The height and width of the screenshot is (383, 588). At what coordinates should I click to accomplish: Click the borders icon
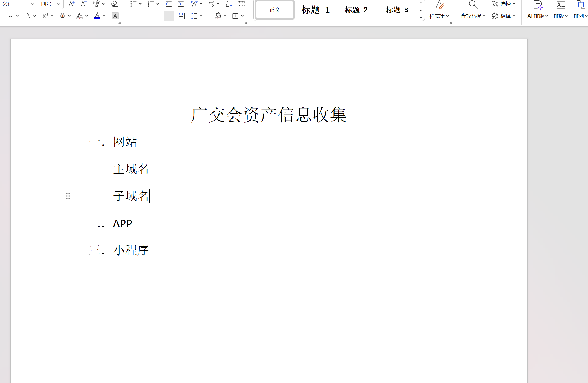[236, 16]
